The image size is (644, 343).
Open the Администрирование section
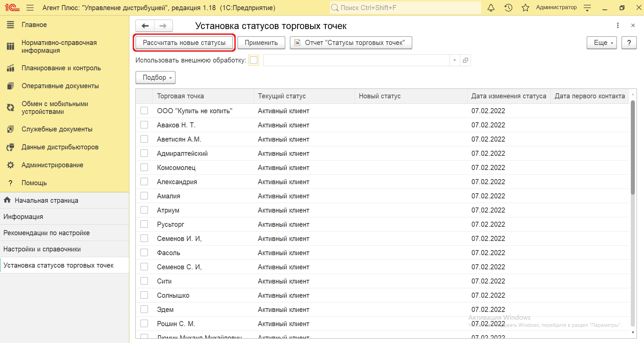(52, 165)
